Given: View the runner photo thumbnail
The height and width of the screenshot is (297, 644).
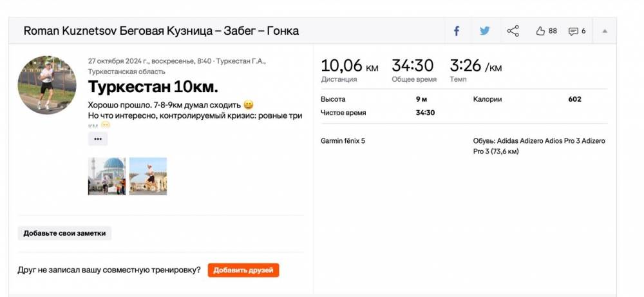Looking at the screenshot, I should click(148, 176).
